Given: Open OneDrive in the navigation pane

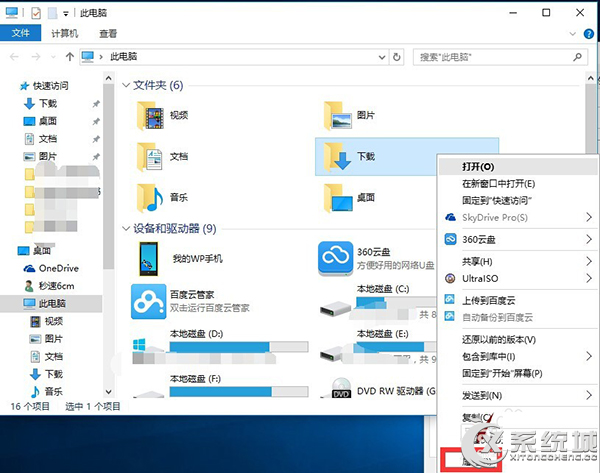Looking at the screenshot, I should (x=51, y=269).
